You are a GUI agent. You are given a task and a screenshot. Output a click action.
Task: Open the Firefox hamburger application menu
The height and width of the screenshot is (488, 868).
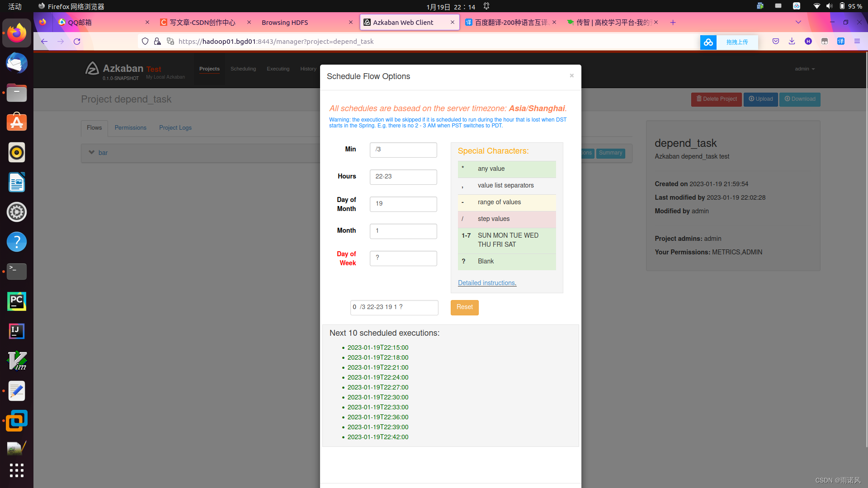coord(857,42)
